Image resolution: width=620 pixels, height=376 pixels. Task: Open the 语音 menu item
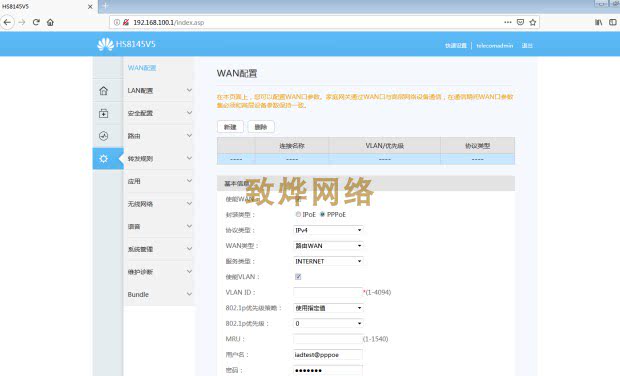pyautogui.click(x=134, y=227)
